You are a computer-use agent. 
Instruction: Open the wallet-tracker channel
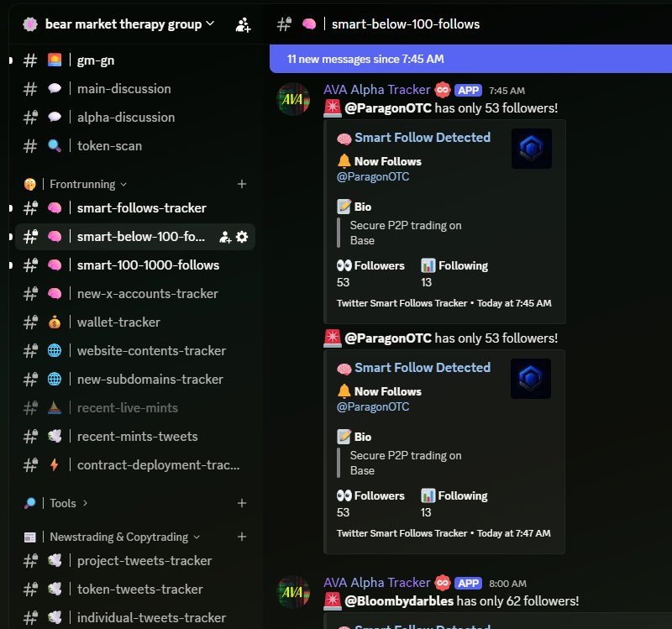click(135, 322)
